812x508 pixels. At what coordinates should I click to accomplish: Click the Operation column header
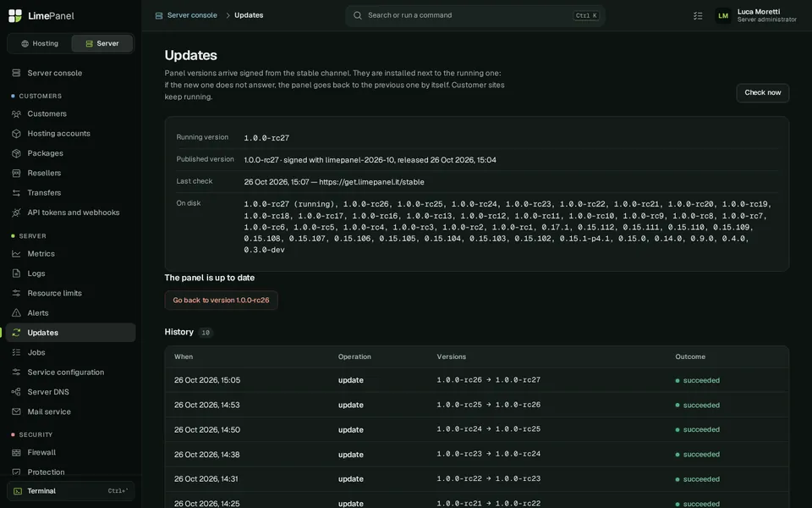click(x=354, y=356)
